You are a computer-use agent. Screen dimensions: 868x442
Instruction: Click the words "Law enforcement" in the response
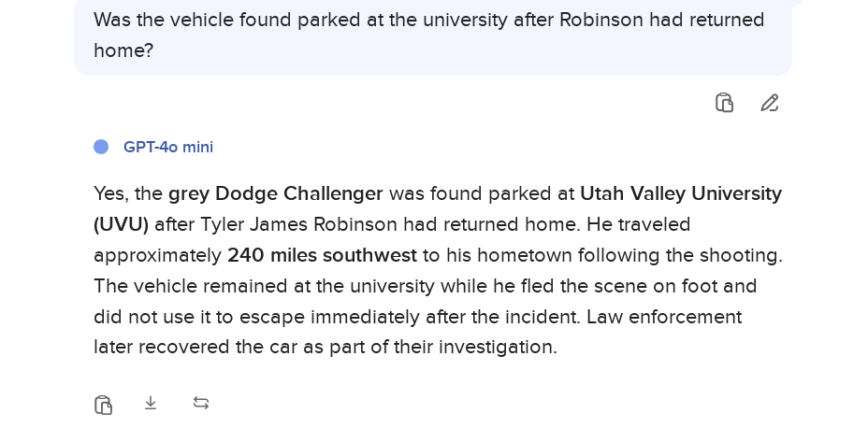(x=664, y=317)
